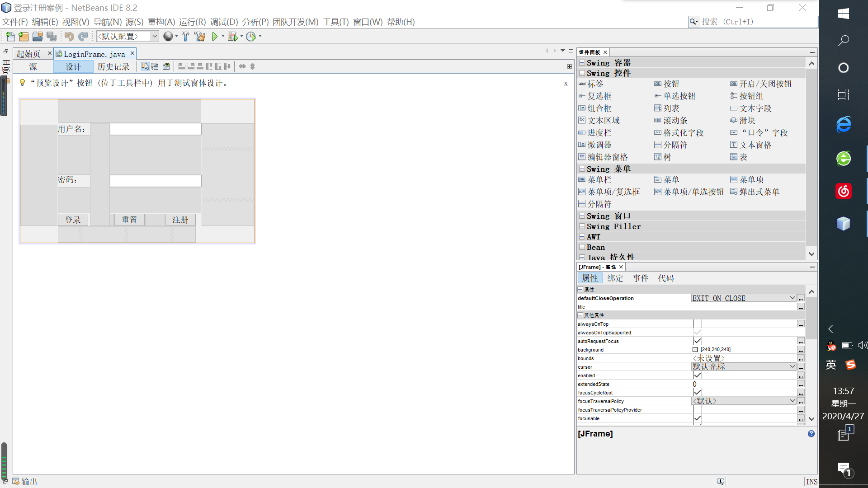Click the Clean and Build hammer-broom icon
Image resolution: width=868 pixels, height=488 pixels.
pos(200,36)
